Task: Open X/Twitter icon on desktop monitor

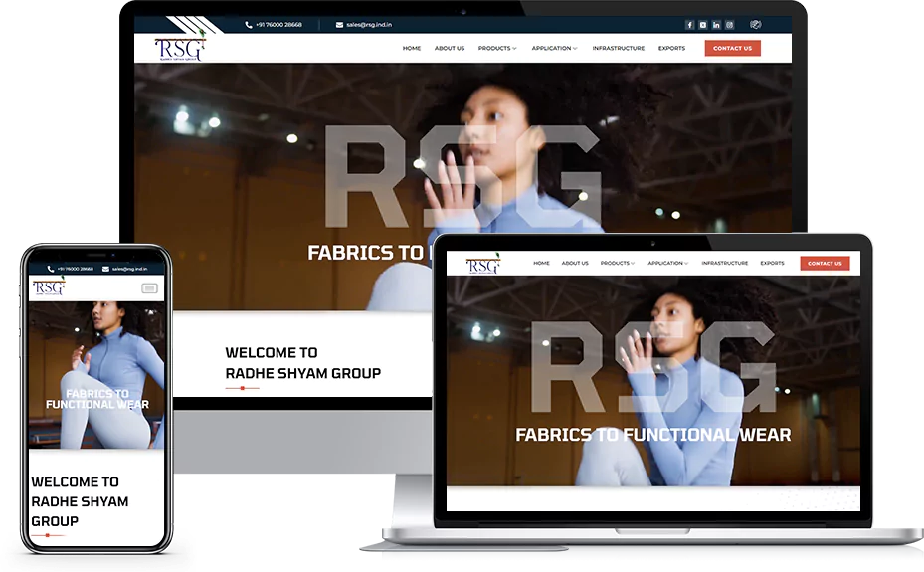Action: [703, 25]
